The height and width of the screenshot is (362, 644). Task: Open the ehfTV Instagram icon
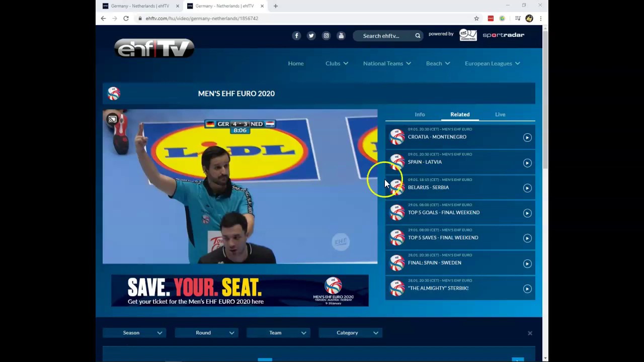pos(326,36)
